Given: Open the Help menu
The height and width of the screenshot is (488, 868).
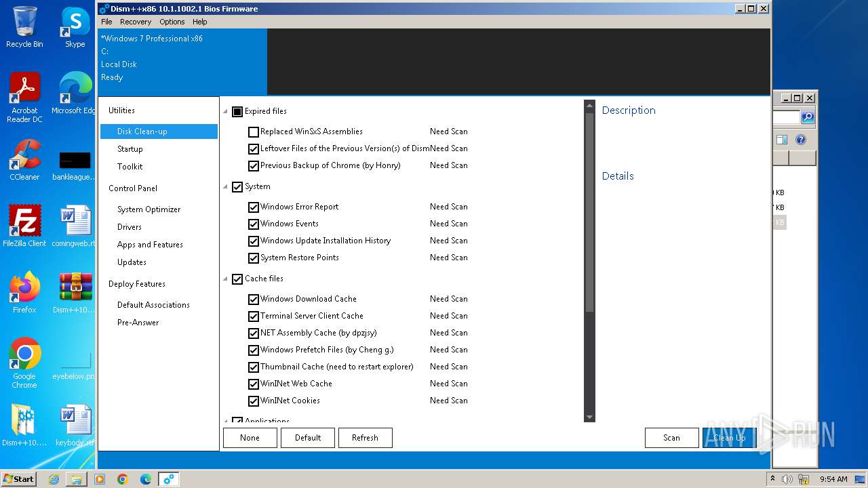Looking at the screenshot, I should [199, 22].
